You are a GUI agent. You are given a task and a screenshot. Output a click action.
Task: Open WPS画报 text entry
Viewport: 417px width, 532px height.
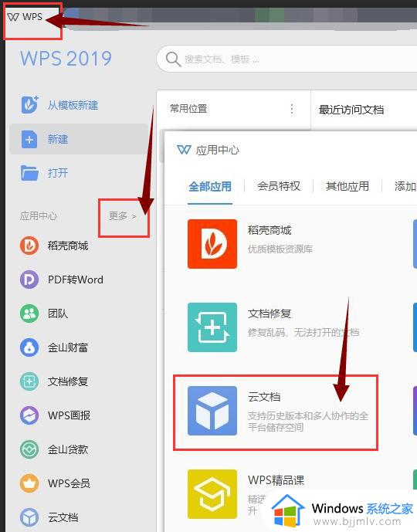(x=69, y=415)
